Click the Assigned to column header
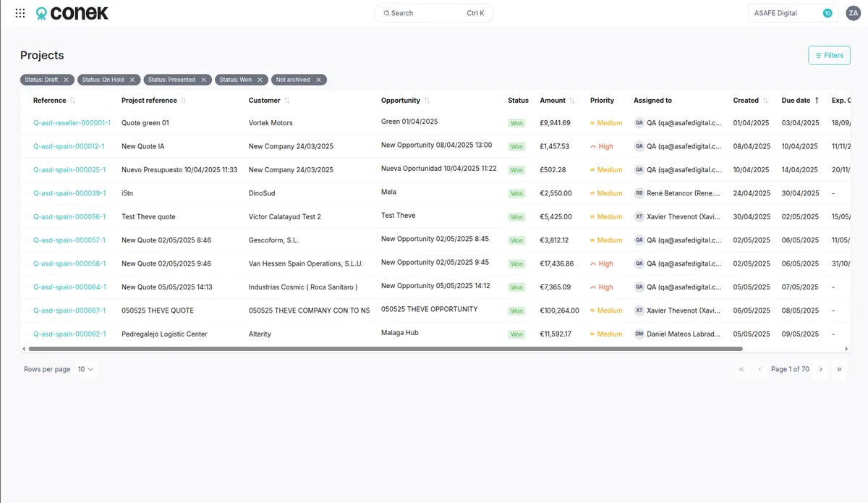 [x=652, y=101]
